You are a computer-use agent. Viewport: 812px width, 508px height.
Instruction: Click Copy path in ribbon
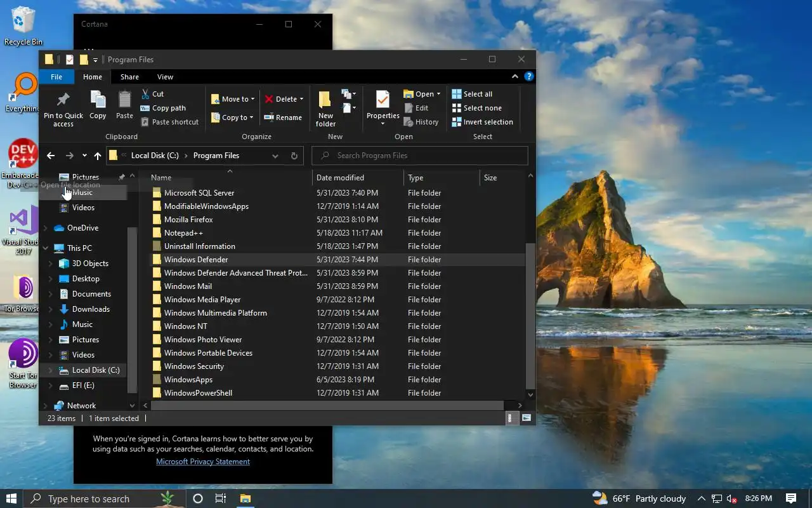[163, 108]
